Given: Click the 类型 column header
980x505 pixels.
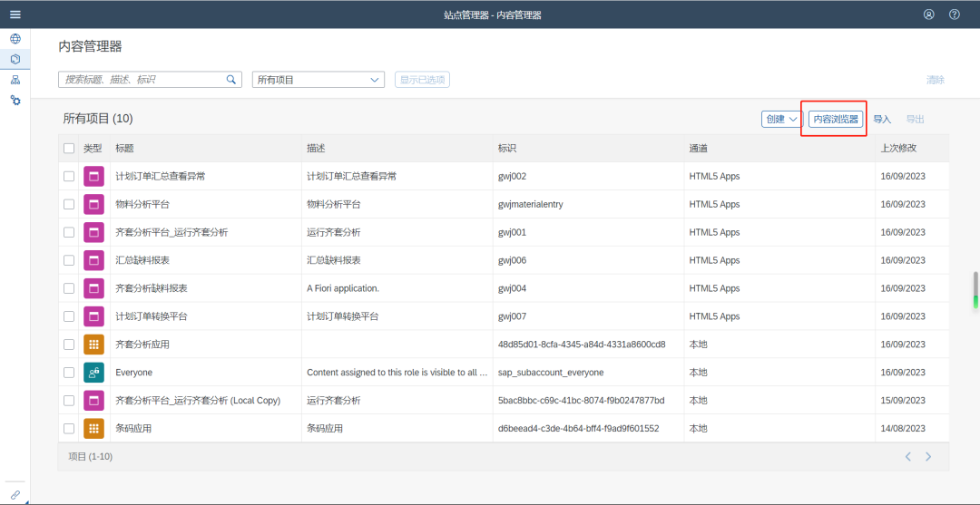Looking at the screenshot, I should pyautogui.click(x=93, y=149).
